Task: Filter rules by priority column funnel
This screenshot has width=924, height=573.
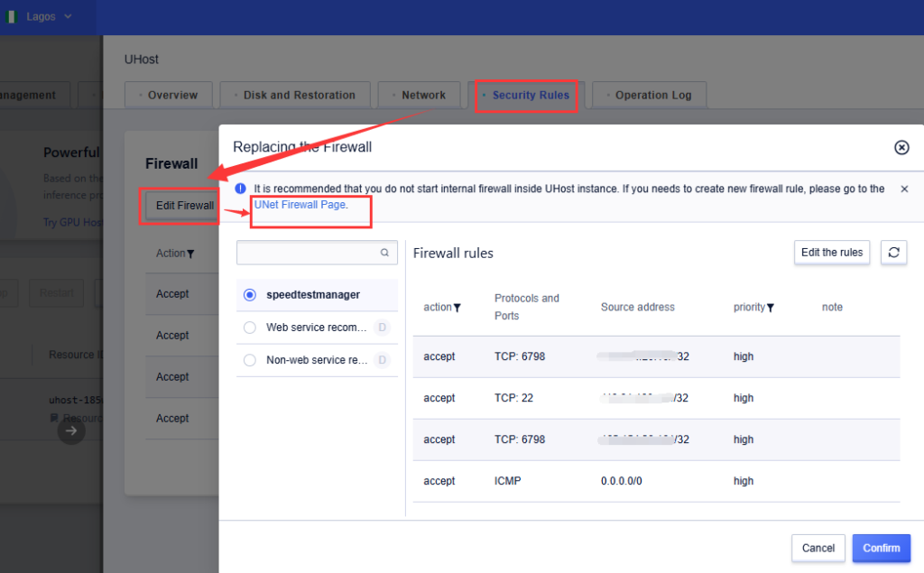Action: [771, 308]
